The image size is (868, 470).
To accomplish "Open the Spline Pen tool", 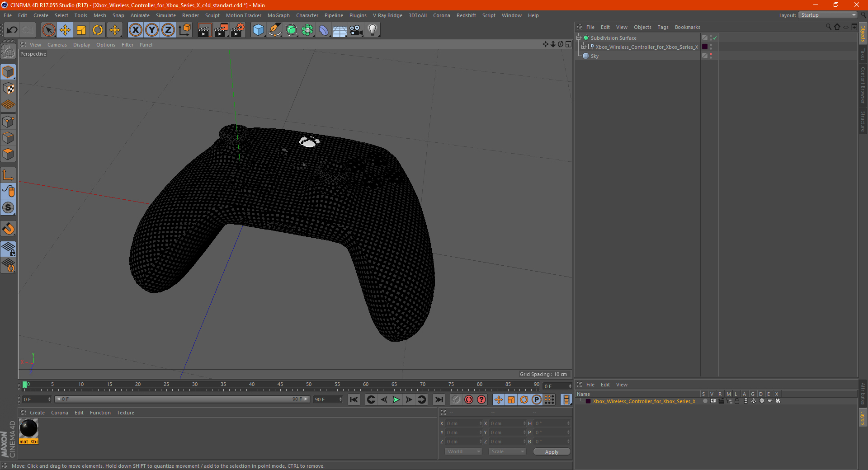I will (x=275, y=30).
